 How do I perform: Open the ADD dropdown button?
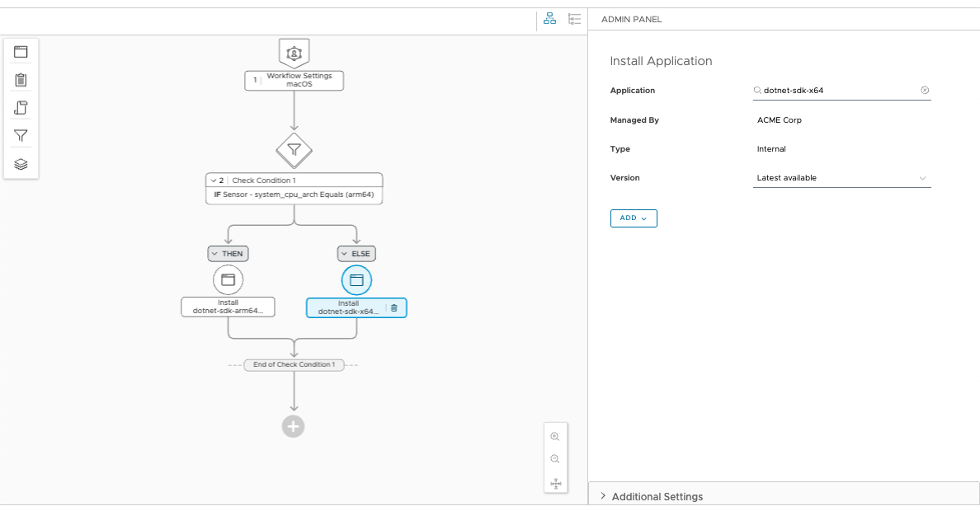[634, 218]
